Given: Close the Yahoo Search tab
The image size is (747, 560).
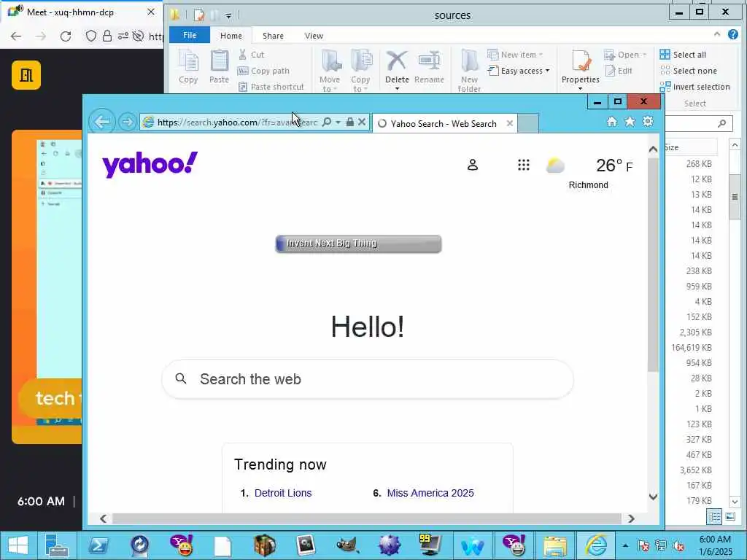Looking at the screenshot, I should pos(510,123).
